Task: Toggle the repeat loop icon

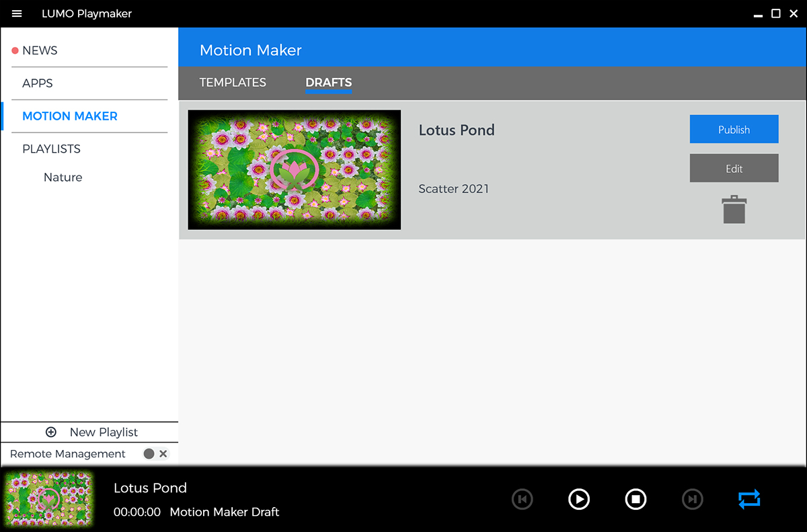Action: pos(748,499)
